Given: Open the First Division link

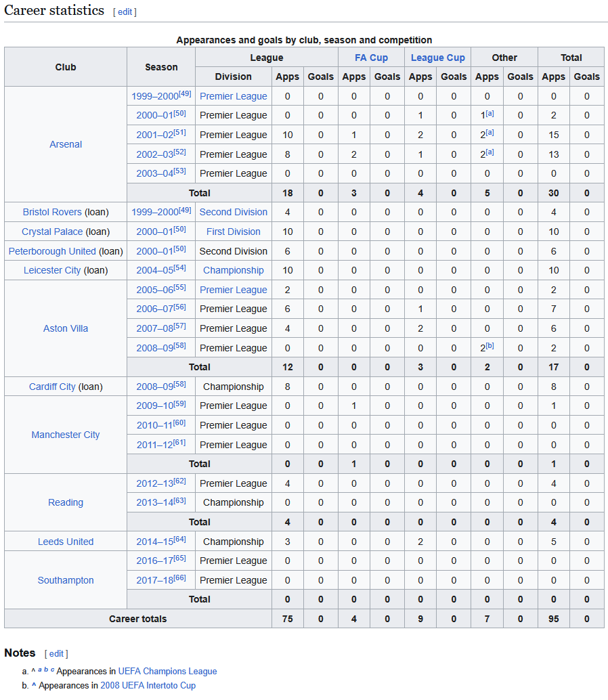Looking at the screenshot, I should point(234,232).
